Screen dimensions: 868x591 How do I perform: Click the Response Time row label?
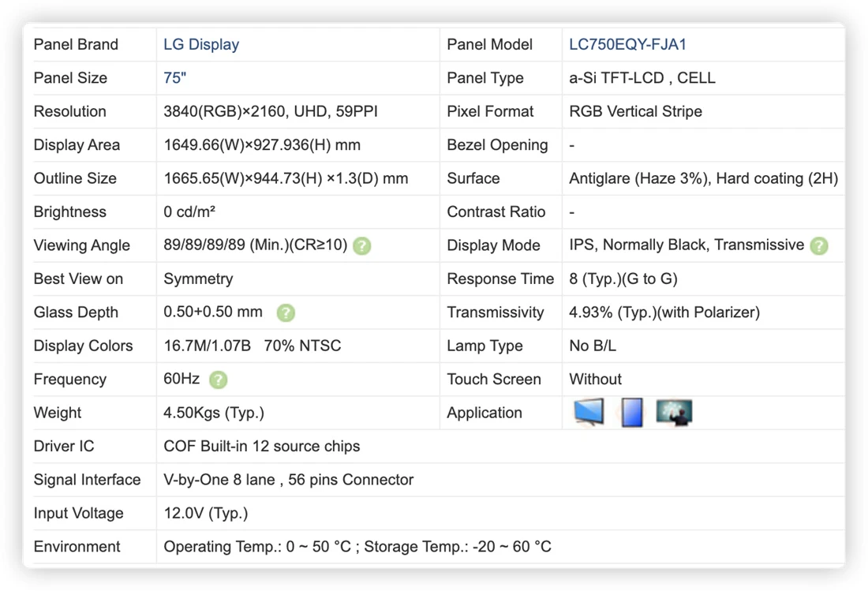point(499,279)
